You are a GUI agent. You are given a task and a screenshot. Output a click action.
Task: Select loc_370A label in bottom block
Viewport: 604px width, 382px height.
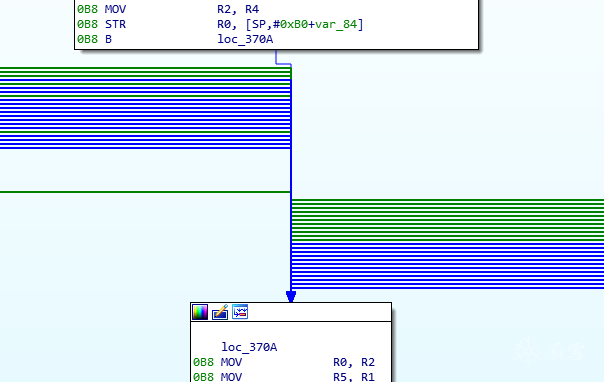(x=249, y=347)
